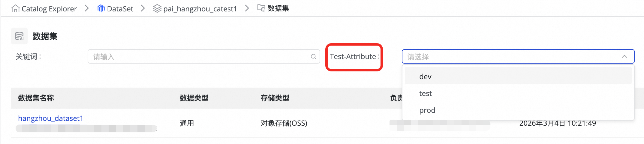Click the 请选择 Test-Attribute select box
Screen dimensions: 644x144
(x=510, y=57)
